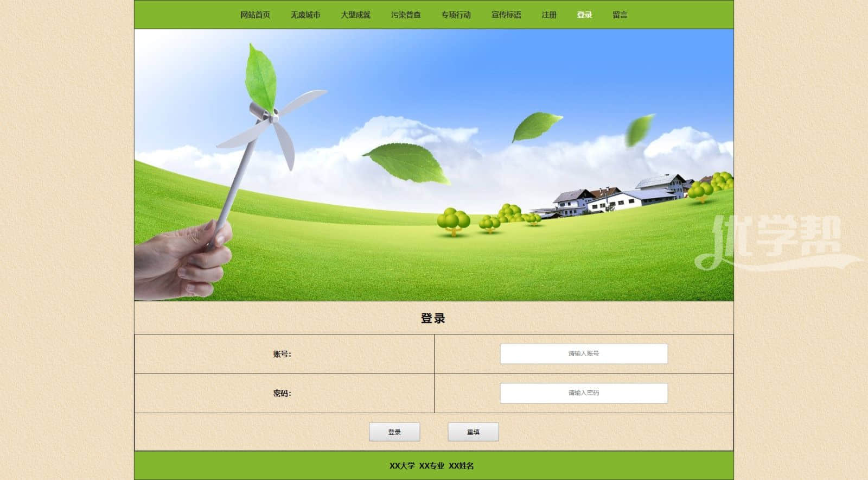868x480 pixels.
Task: Navigate to 专项行动 section
Action: pyautogui.click(x=456, y=15)
